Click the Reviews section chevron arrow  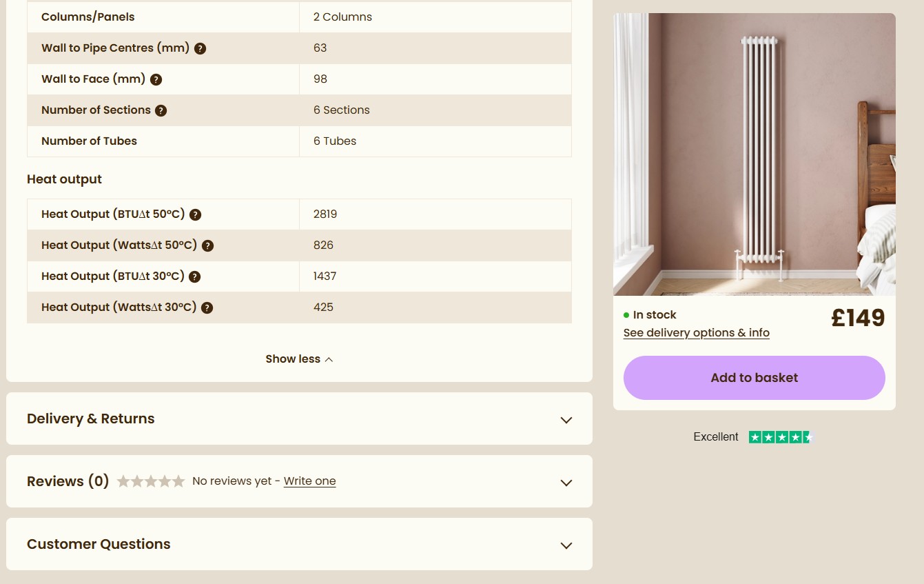point(566,483)
